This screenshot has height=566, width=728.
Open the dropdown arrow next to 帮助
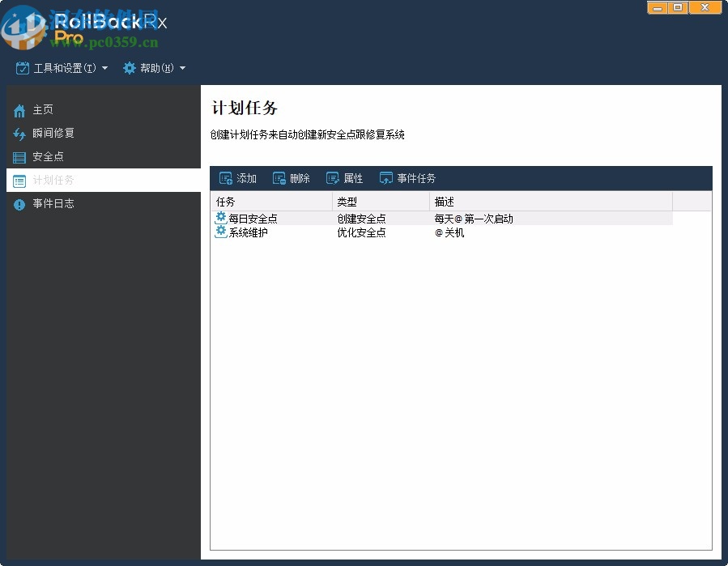(183, 68)
